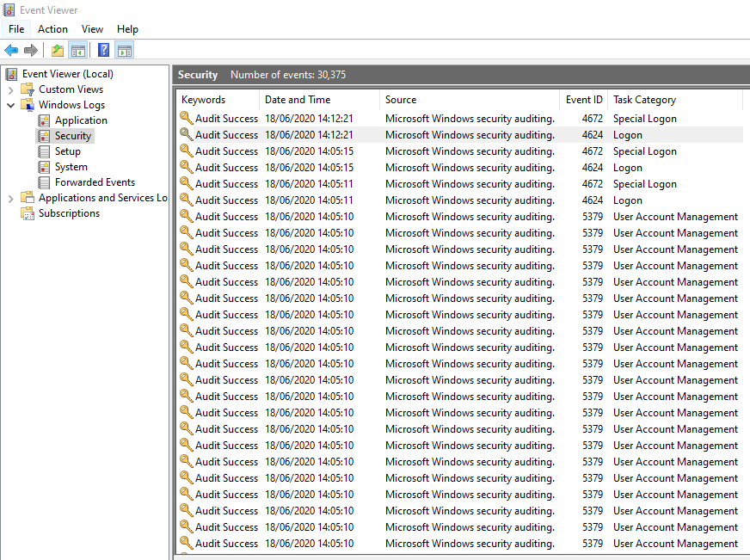Select the Forwarded Events tree item
Image resolution: width=750 pixels, height=560 pixels.
point(95,182)
